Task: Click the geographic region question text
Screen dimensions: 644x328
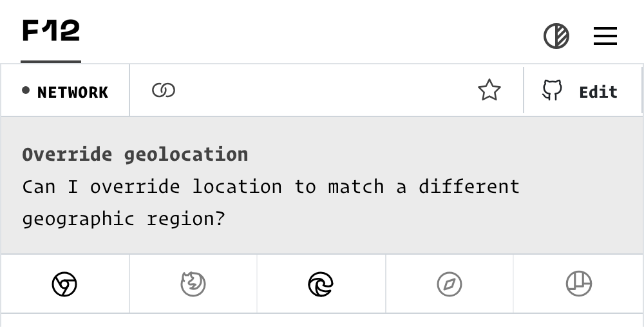Action: 124,219
